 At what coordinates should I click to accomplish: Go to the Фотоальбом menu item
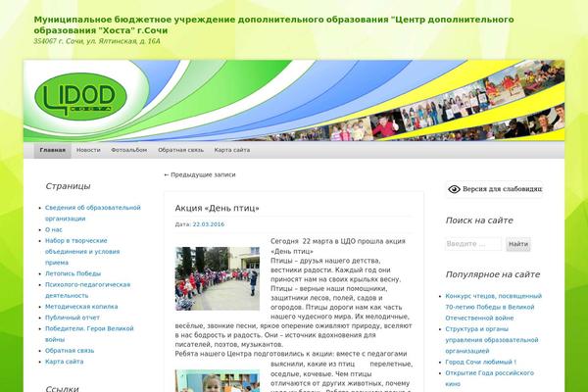click(129, 150)
